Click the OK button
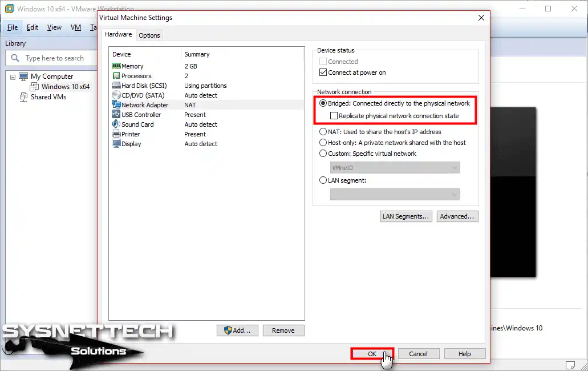588x371 pixels. click(372, 354)
